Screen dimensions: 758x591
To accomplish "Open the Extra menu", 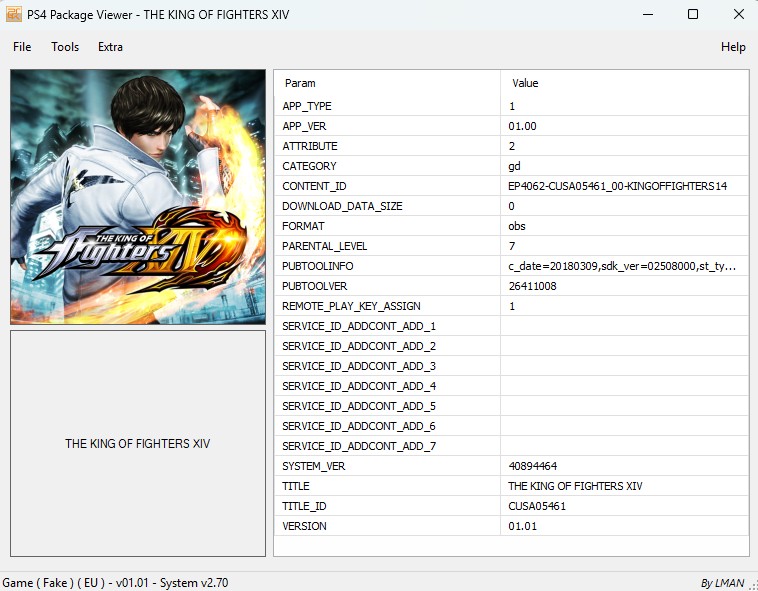I will tap(110, 47).
